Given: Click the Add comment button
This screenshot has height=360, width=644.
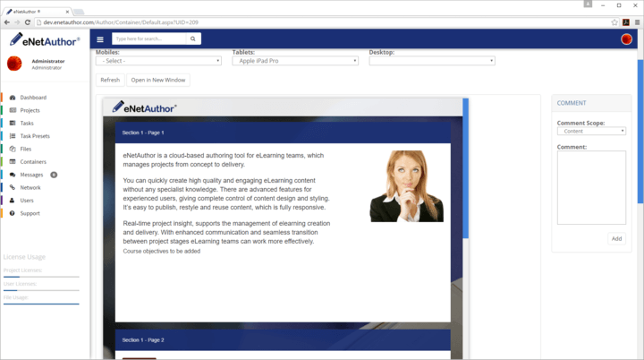Looking at the screenshot, I should point(616,238).
